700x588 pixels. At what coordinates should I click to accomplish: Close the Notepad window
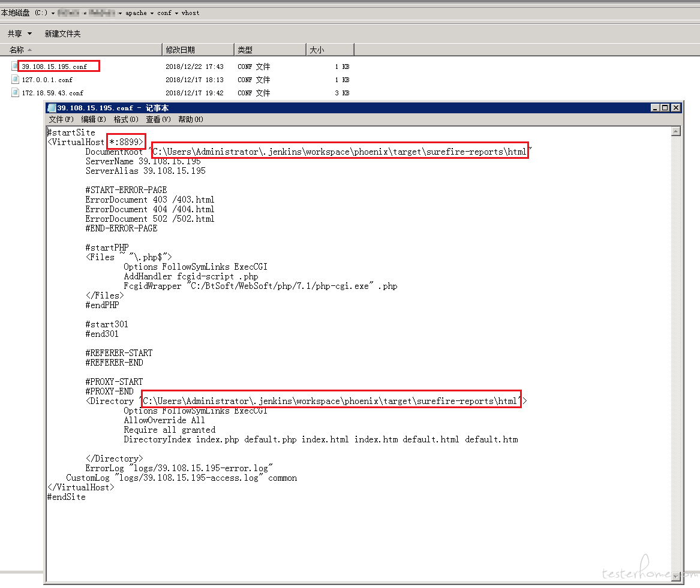(675, 108)
